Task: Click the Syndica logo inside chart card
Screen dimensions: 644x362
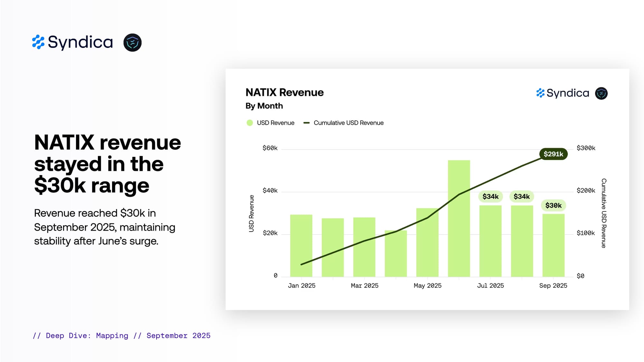Action: 563,93
